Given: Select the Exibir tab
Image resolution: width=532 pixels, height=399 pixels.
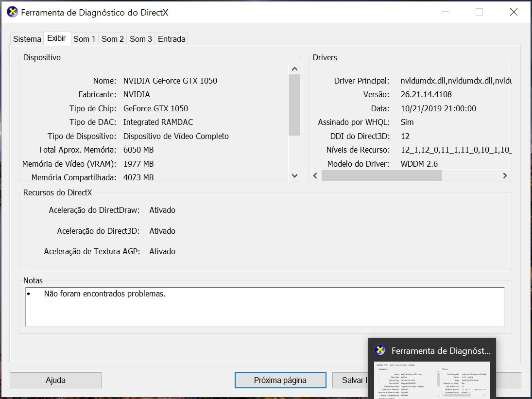Looking at the screenshot, I should 56,38.
